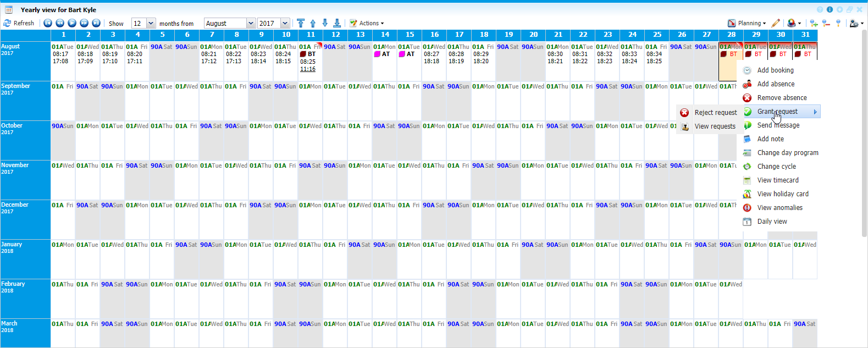Image resolution: width=868 pixels, height=348 pixels.
Task: Select View timecard from context menu
Action: coord(778,180)
